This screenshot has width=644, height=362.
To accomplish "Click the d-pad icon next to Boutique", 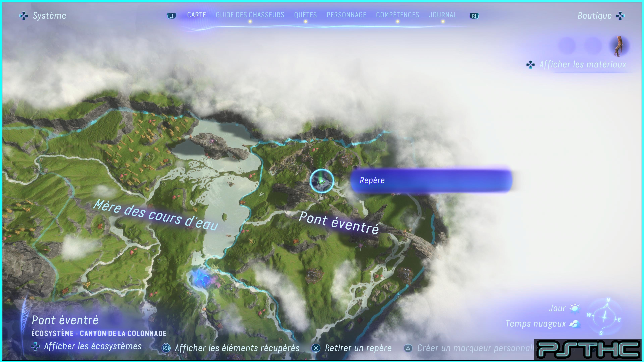I will (621, 16).
